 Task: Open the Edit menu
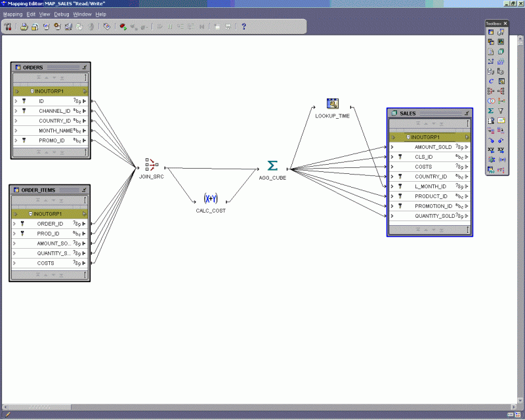[31, 14]
